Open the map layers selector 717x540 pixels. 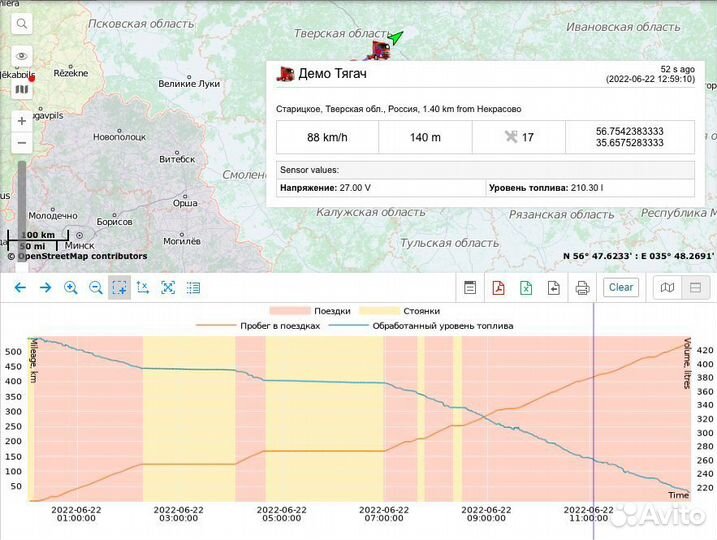tap(22, 89)
